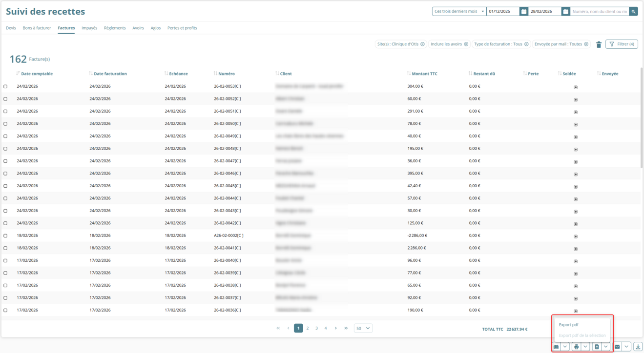Choose 'Export pdf' from the popup menu

tap(569, 325)
